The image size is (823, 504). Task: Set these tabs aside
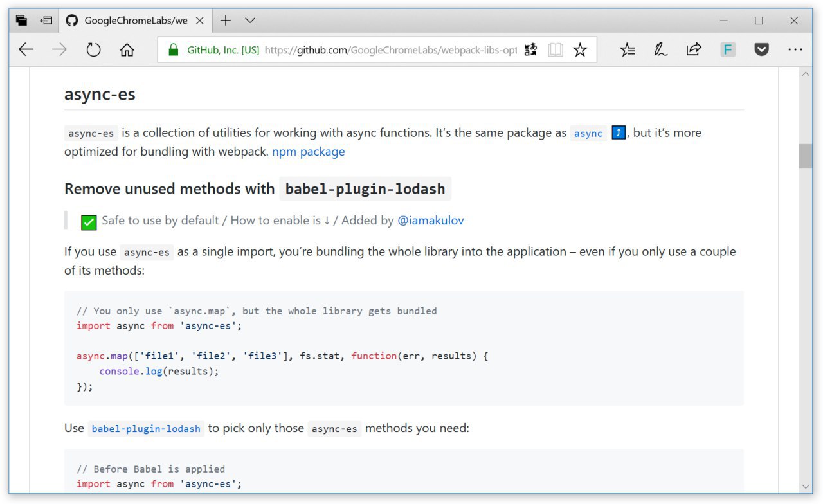point(46,21)
